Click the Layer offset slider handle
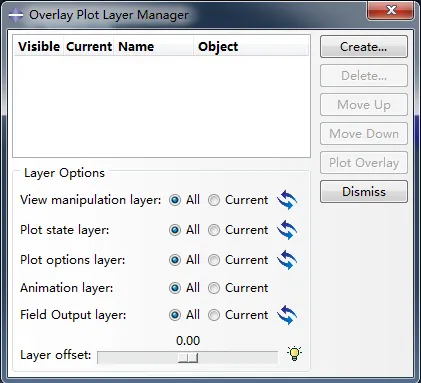 pos(188,358)
